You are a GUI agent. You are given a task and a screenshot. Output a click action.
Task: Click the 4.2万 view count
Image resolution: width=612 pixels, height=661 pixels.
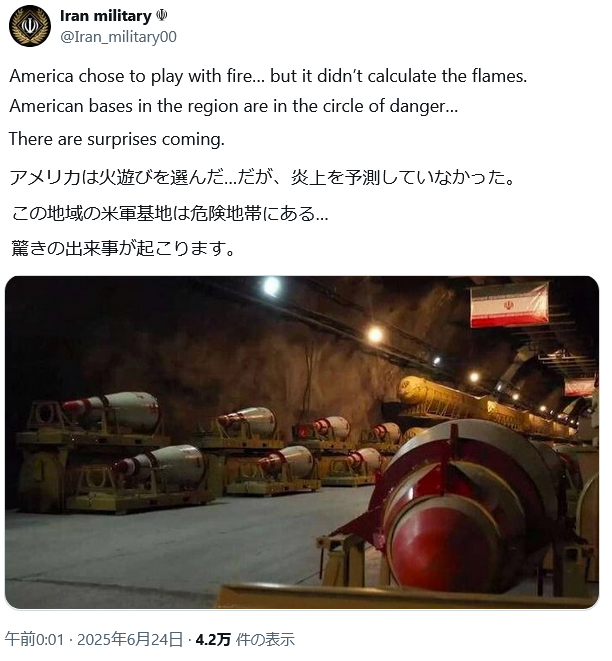click(x=213, y=640)
